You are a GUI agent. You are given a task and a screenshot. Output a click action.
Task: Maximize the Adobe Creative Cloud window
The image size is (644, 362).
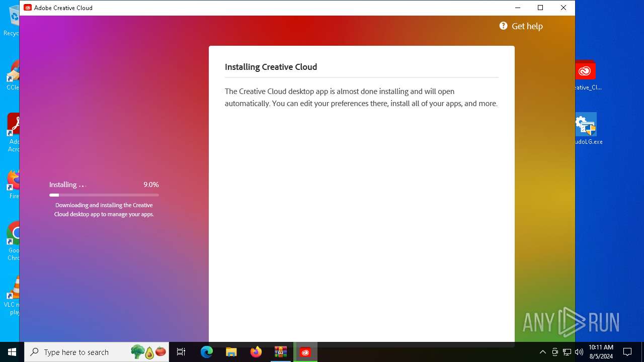point(540,8)
